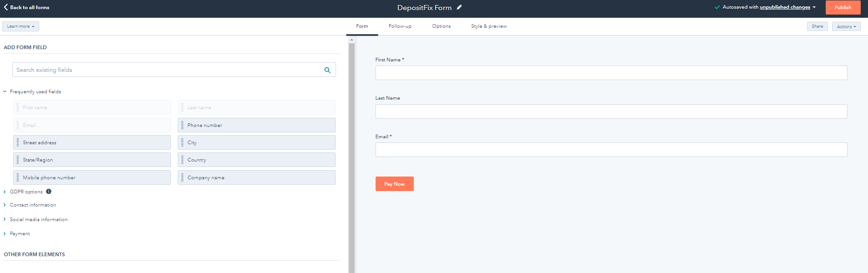Grab the City field drag handle
Viewport: 868px width, 273px height.
point(182,142)
